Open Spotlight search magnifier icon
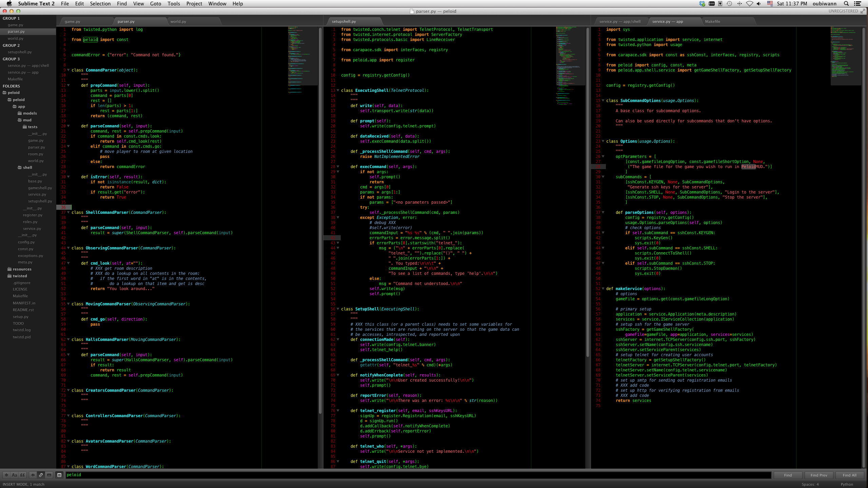The width and height of the screenshot is (868, 488). tap(846, 4)
